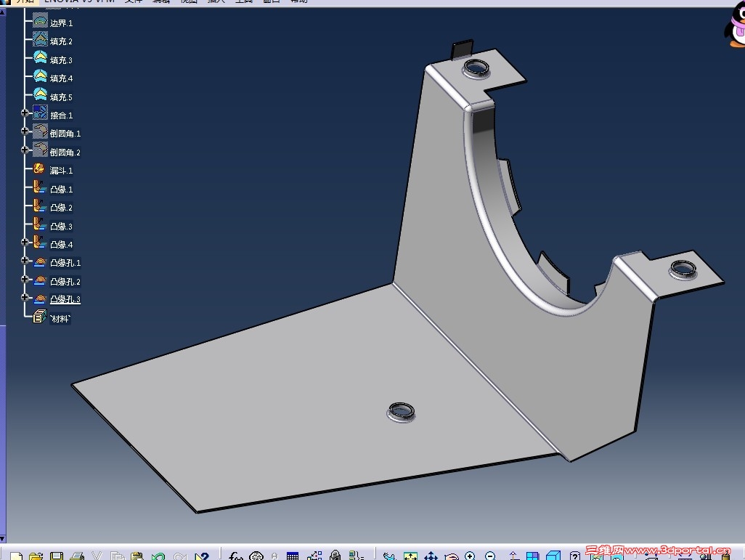Viewport: 745px width, 560px height.
Task: Click the Print icon in toolbar
Action: point(77,556)
